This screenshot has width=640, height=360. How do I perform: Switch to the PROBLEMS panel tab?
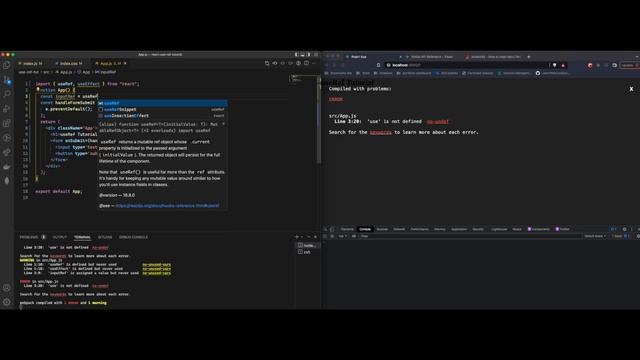29,237
